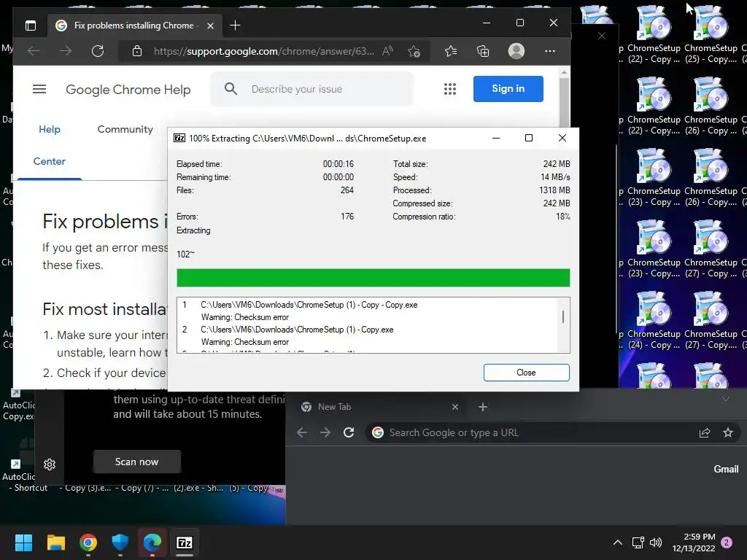Switch to Help Center tab

[50, 145]
